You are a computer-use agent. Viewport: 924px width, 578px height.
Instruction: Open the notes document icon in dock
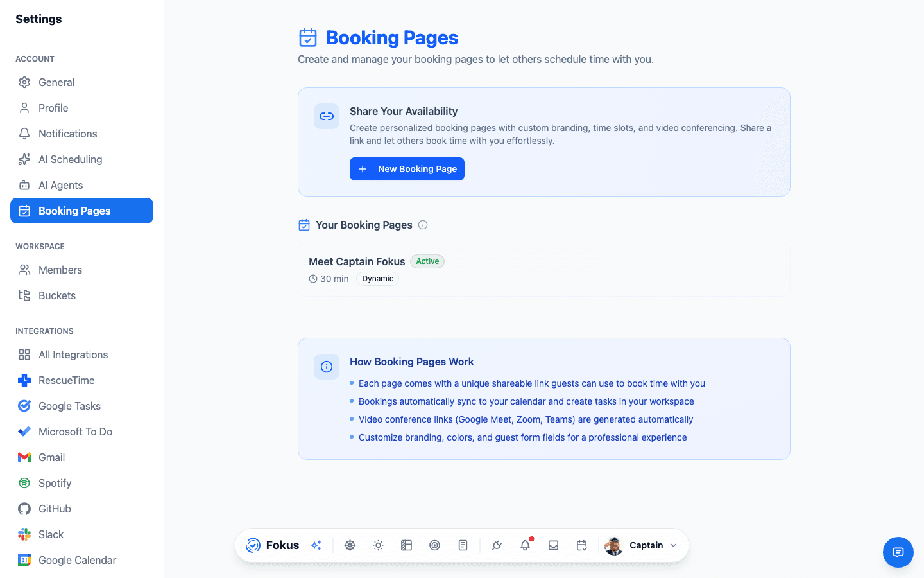click(x=463, y=545)
